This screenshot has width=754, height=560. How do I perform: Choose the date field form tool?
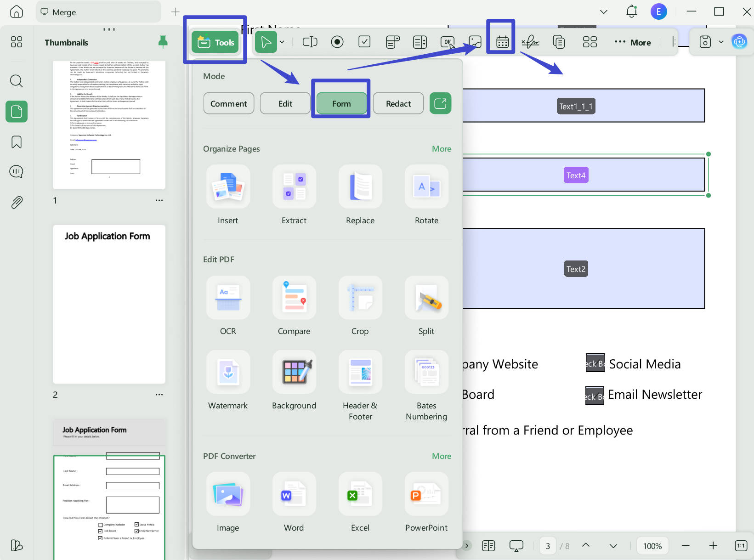coord(502,42)
